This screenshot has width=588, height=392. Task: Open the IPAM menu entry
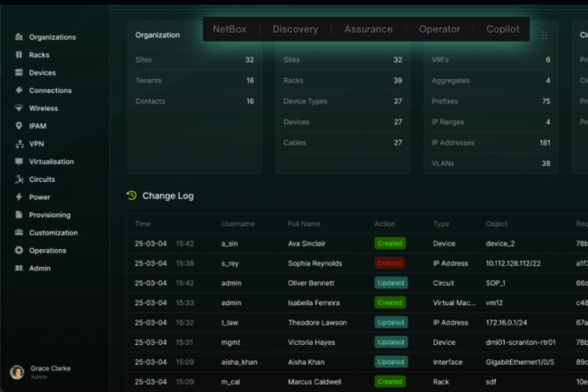pyautogui.click(x=37, y=126)
